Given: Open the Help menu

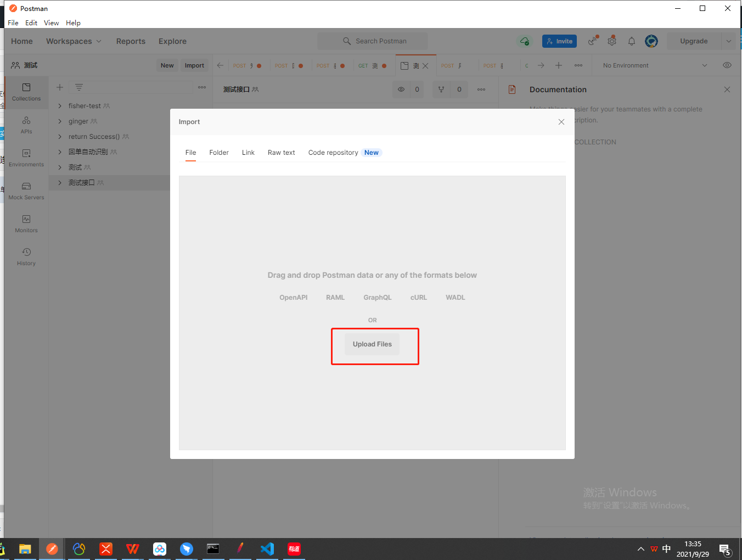Looking at the screenshot, I should [x=73, y=23].
